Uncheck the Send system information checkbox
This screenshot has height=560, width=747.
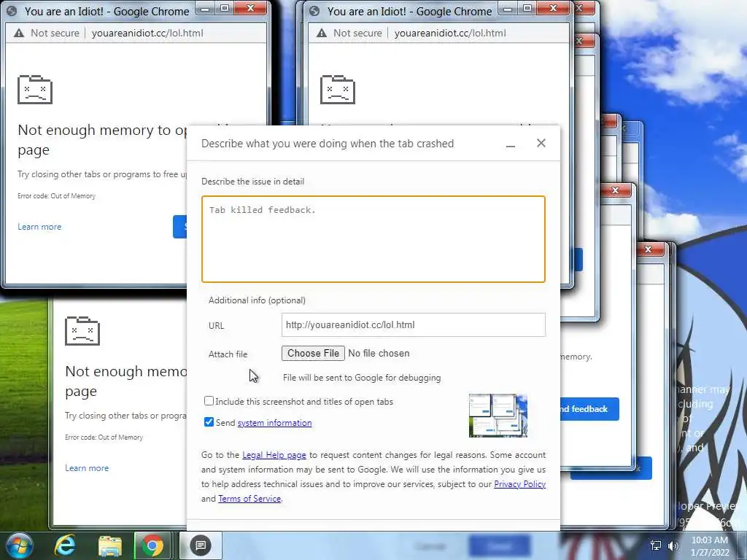[209, 422]
